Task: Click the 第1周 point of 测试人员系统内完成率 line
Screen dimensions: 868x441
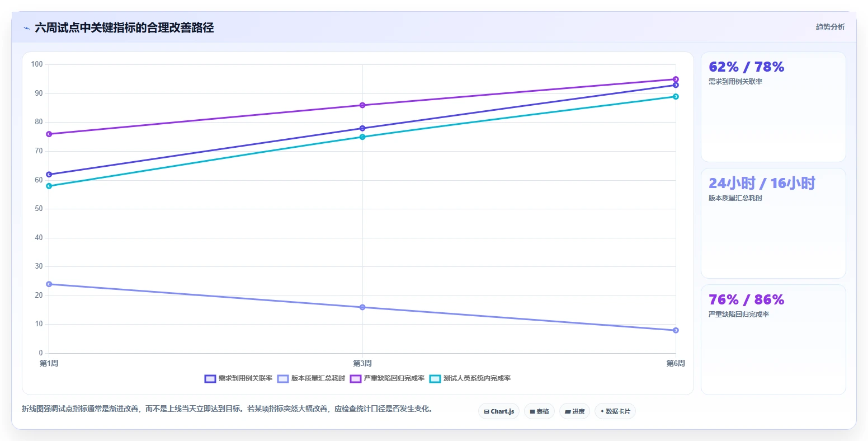Action: pos(49,186)
